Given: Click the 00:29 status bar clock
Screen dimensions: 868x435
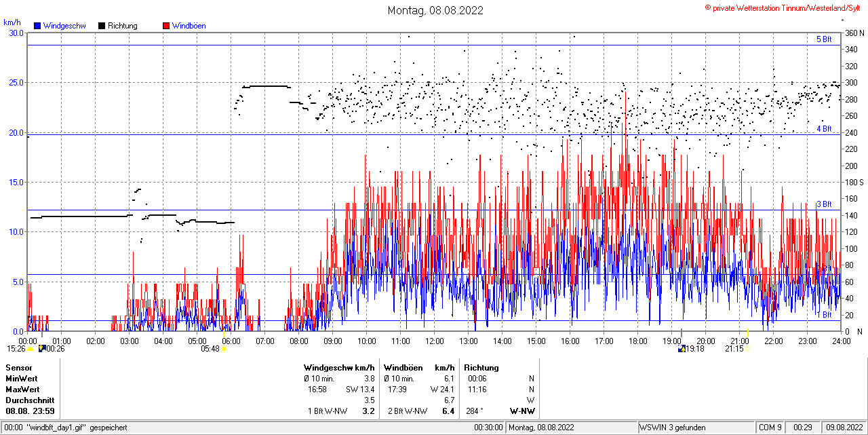Looking at the screenshot, I should pos(803,428).
